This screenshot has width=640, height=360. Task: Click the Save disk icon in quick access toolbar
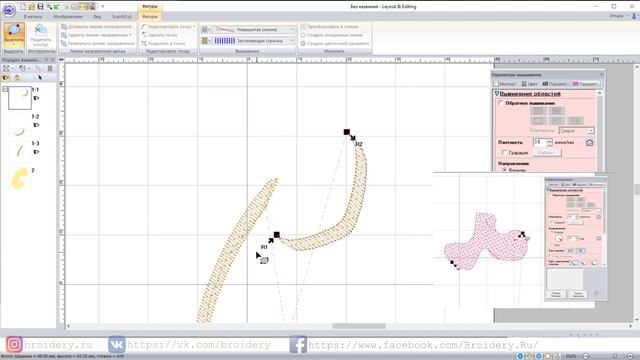[40, 7]
